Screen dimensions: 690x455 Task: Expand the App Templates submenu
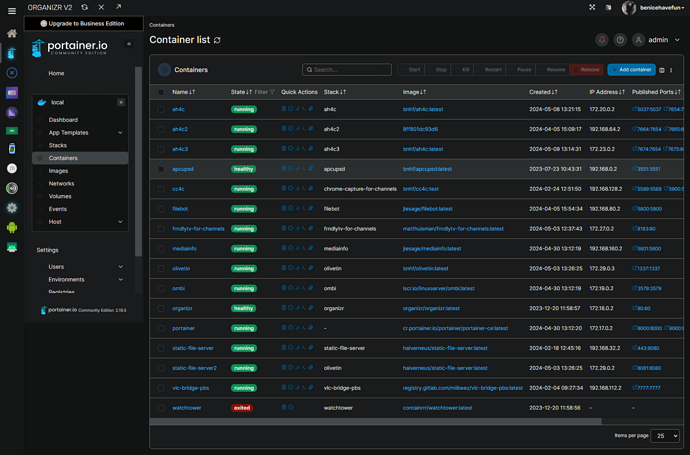120,132
